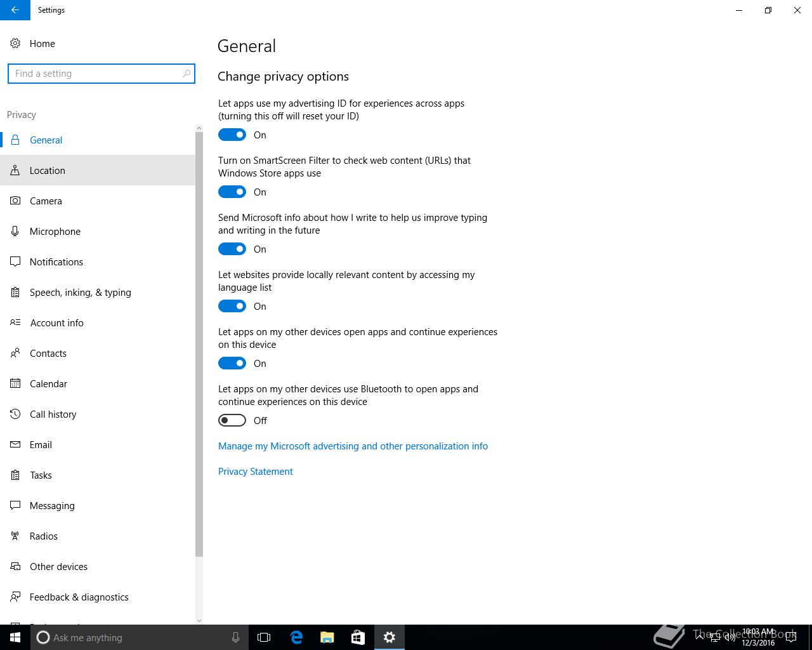This screenshot has height=650, width=812.
Task: Click the Home gear icon
Action: pyautogui.click(x=15, y=43)
